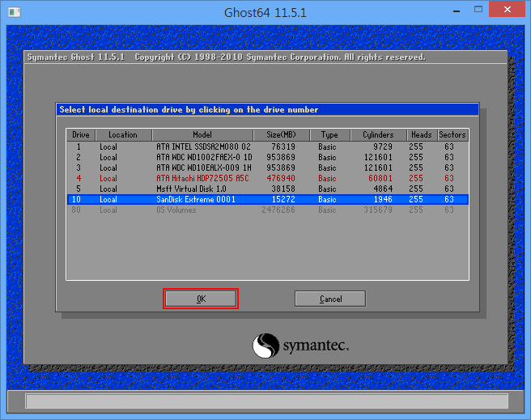531x420 pixels.
Task: Click size value 15272
Action: [283, 199]
